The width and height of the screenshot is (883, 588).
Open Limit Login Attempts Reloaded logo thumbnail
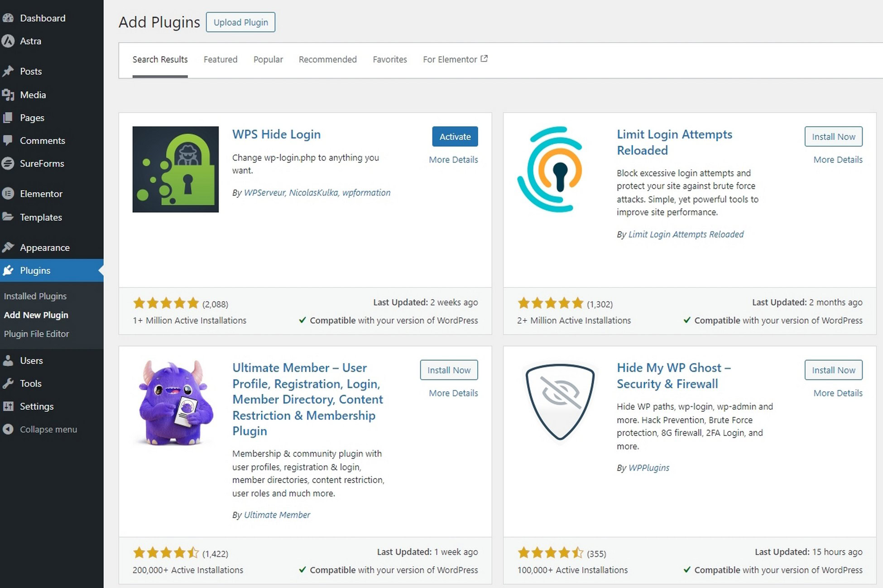pos(550,169)
